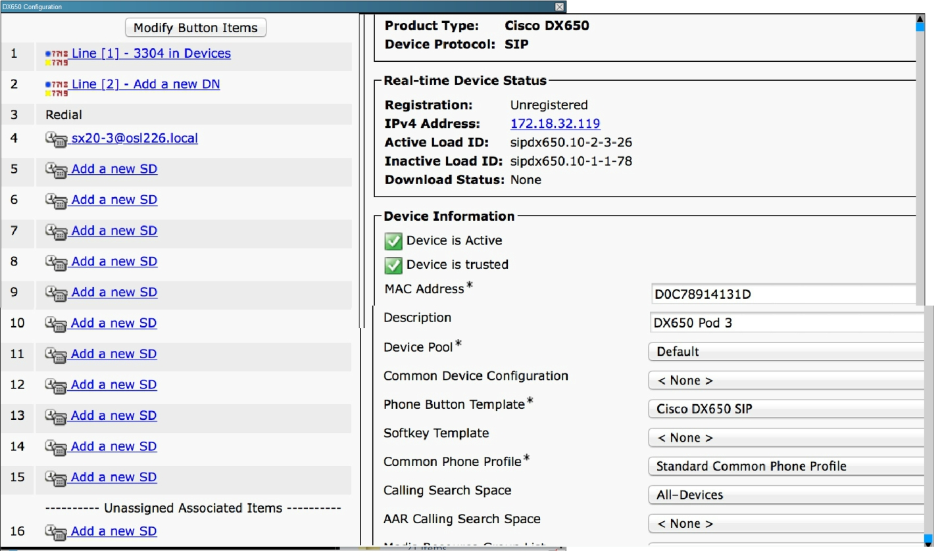Close the DX650 Configuration window

[x=559, y=7]
